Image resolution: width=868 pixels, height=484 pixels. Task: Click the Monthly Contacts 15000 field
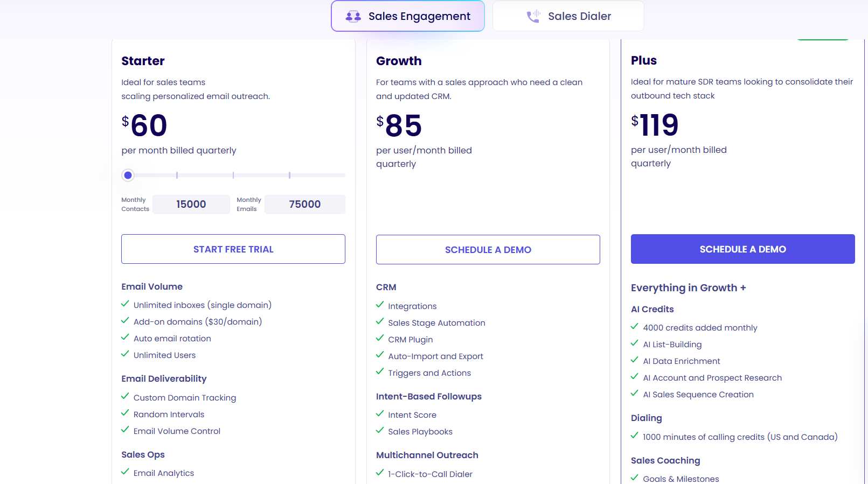[191, 204]
